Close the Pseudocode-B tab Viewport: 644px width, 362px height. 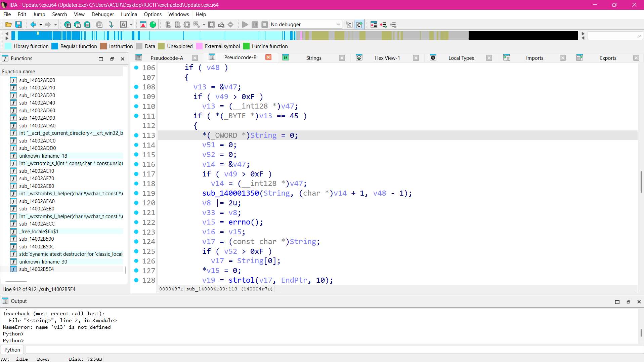click(x=268, y=57)
